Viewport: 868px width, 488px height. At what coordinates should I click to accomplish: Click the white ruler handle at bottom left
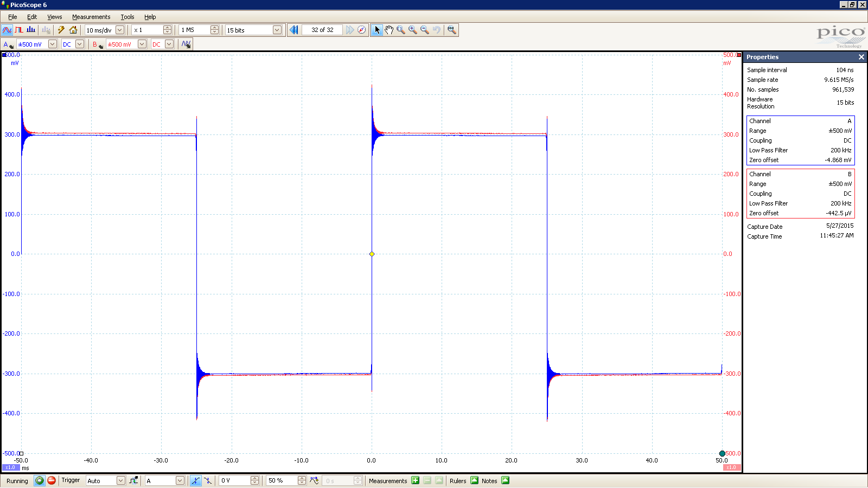(21, 453)
